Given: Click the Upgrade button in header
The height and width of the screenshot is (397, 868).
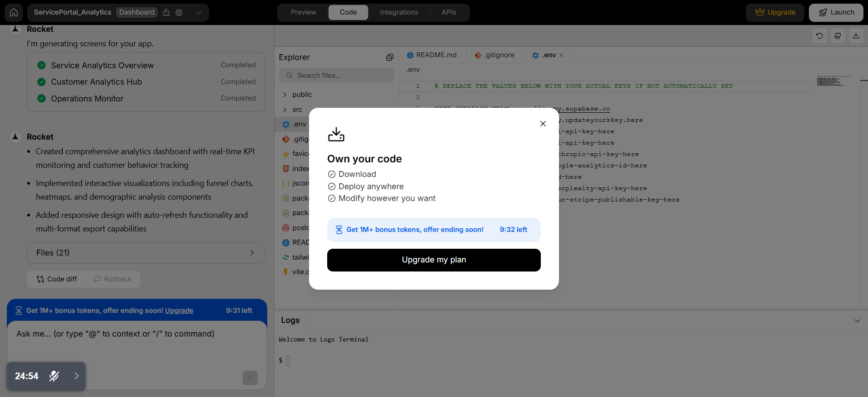Looking at the screenshot, I should coord(775,12).
